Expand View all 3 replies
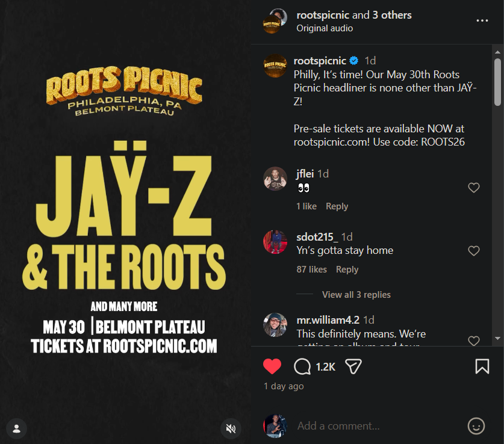This screenshot has width=504, height=444. coord(356,294)
